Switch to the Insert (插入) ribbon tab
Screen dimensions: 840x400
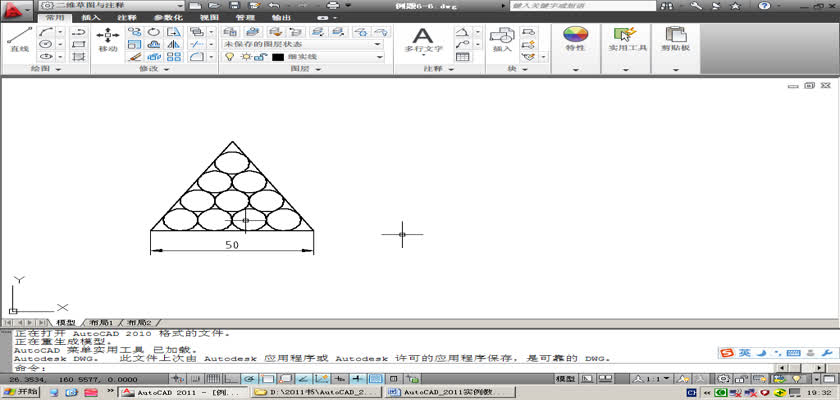pyautogui.click(x=90, y=18)
